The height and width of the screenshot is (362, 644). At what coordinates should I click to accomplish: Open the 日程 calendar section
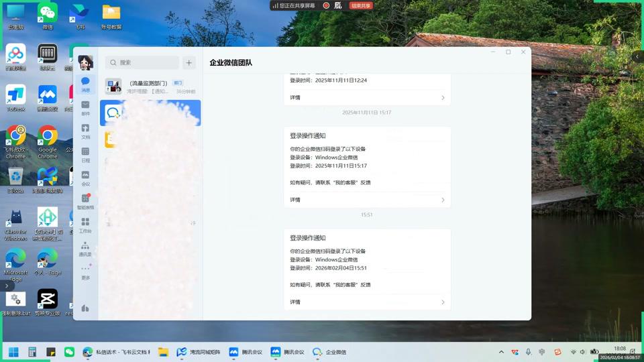85,155
